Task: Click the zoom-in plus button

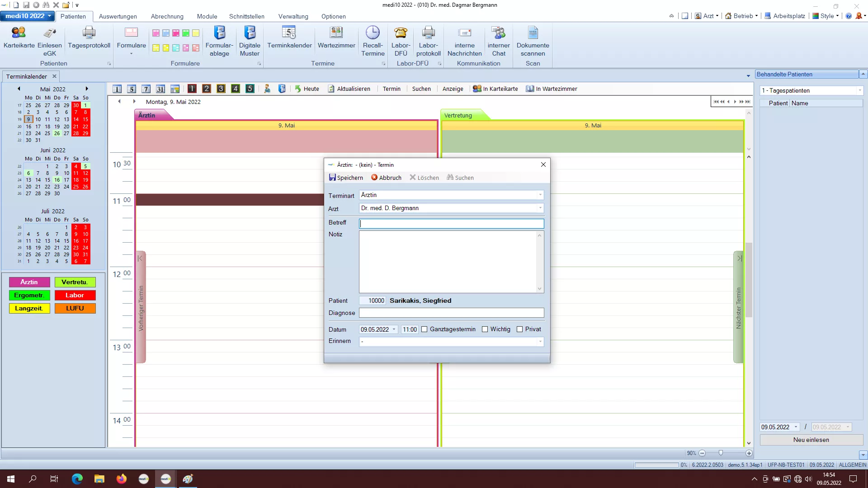Action: pos(749,453)
